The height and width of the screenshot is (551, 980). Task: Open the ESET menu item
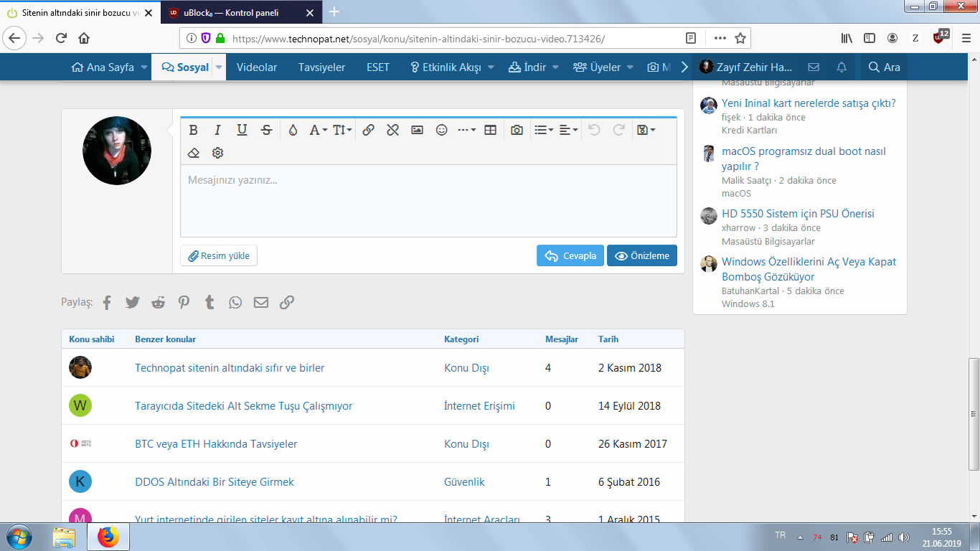pos(378,67)
